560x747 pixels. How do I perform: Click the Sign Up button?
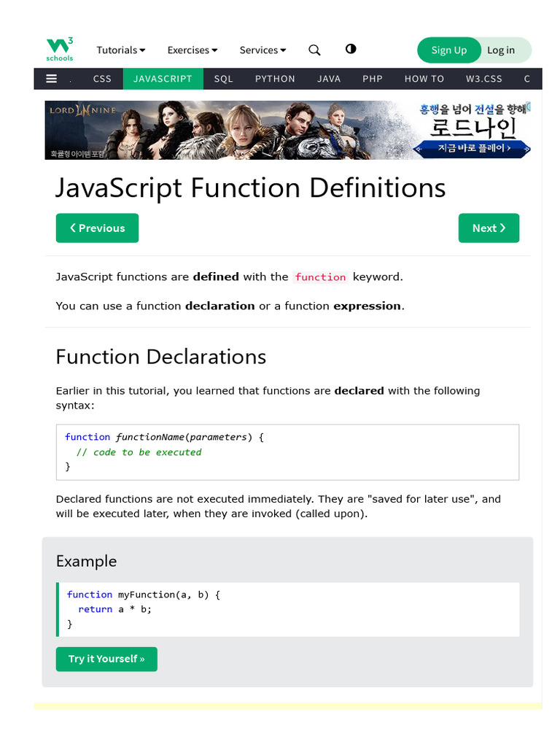pos(448,50)
